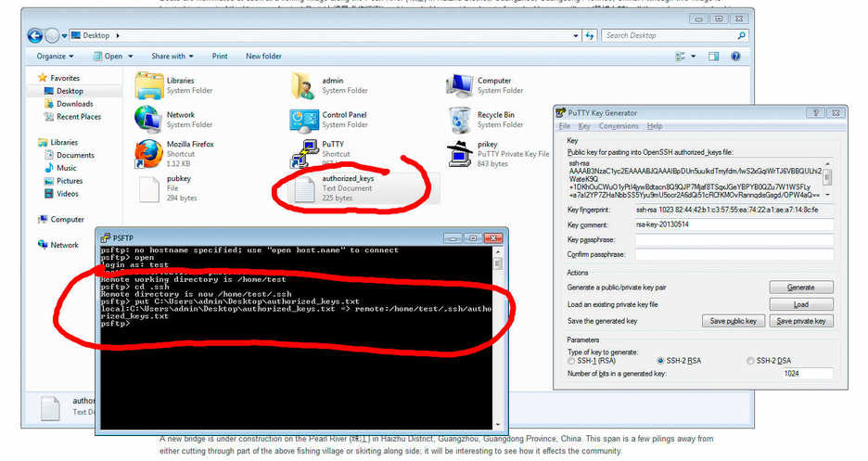Viewport: 868px width, 461px height.
Task: Click the Load button for existing key
Action: pyautogui.click(x=801, y=304)
